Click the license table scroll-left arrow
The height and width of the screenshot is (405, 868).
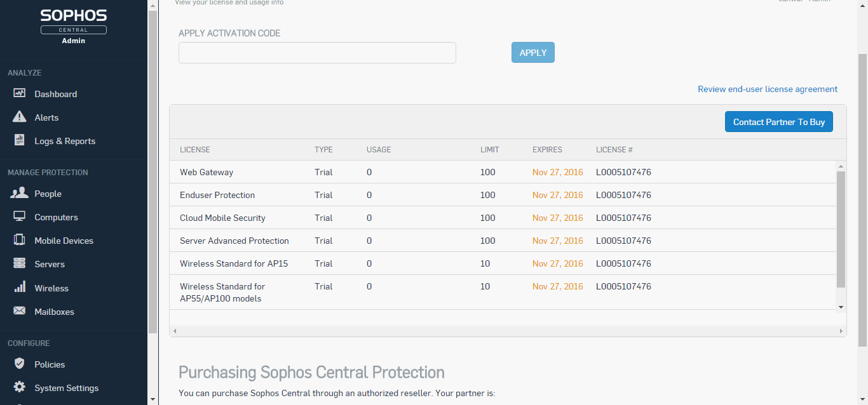coord(174,331)
